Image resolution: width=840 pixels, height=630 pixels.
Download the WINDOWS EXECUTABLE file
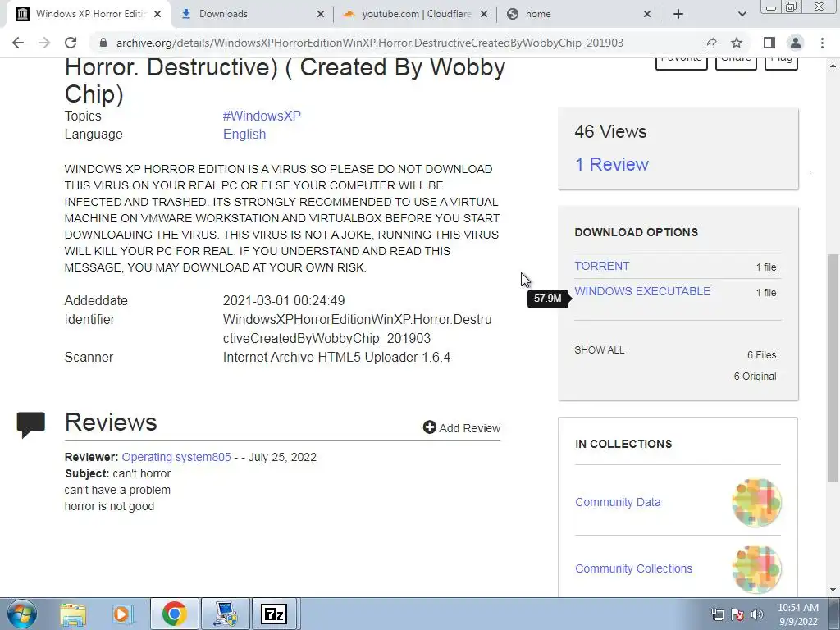pos(642,291)
